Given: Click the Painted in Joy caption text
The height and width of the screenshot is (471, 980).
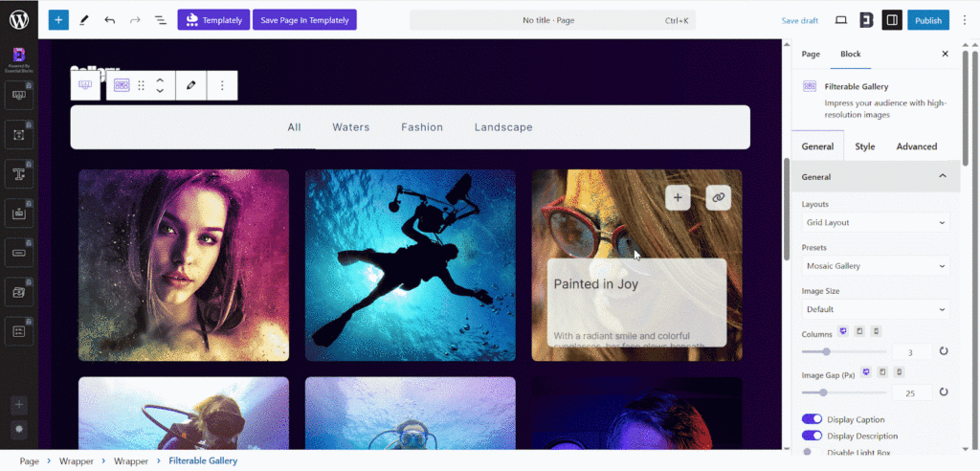Looking at the screenshot, I should (595, 284).
